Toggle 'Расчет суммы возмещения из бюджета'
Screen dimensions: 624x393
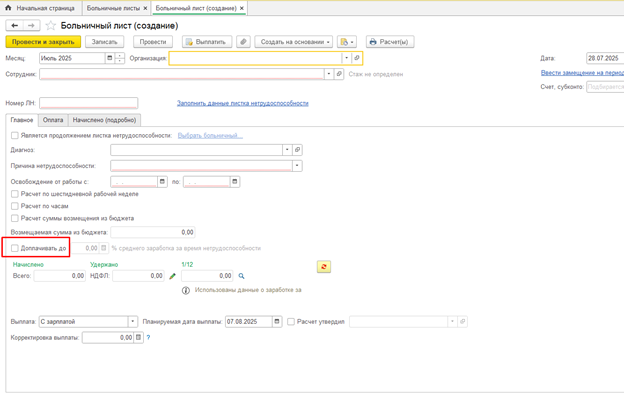(15, 218)
